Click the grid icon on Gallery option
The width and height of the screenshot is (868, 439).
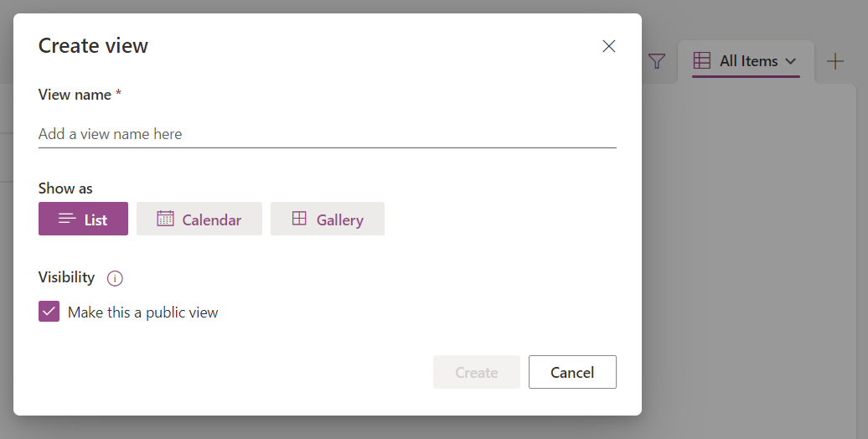point(299,218)
